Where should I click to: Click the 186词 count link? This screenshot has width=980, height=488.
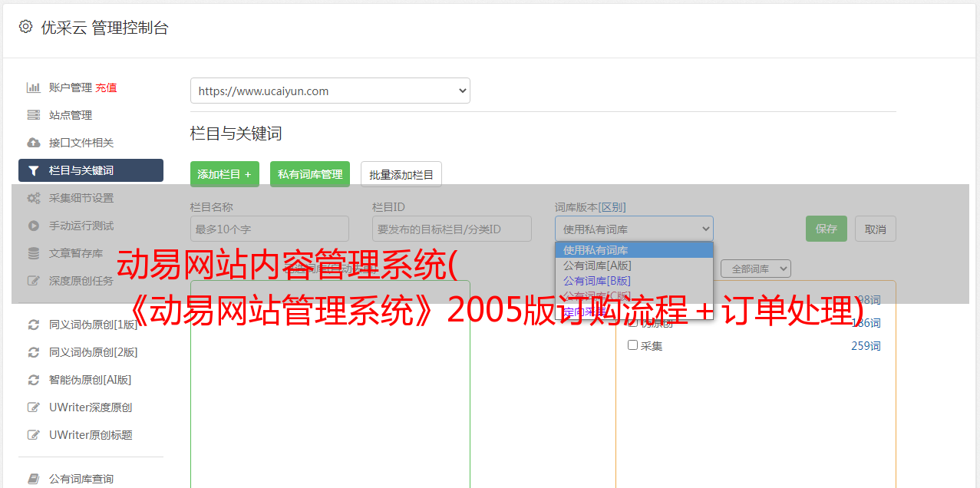click(x=866, y=323)
